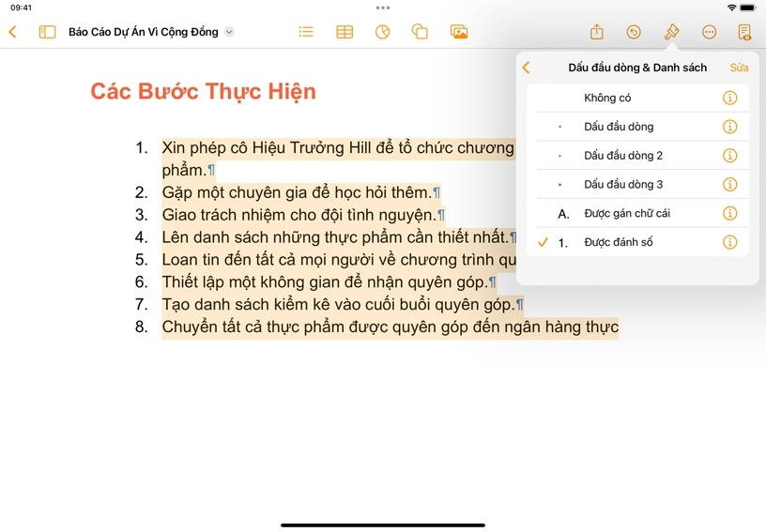Tap the 'Các Bước Thực Hiện' heading

click(203, 92)
